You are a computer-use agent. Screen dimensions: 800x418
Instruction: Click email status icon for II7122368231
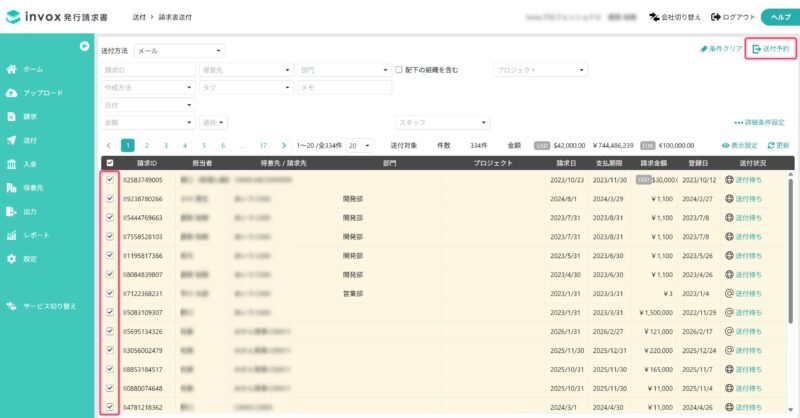(729, 293)
